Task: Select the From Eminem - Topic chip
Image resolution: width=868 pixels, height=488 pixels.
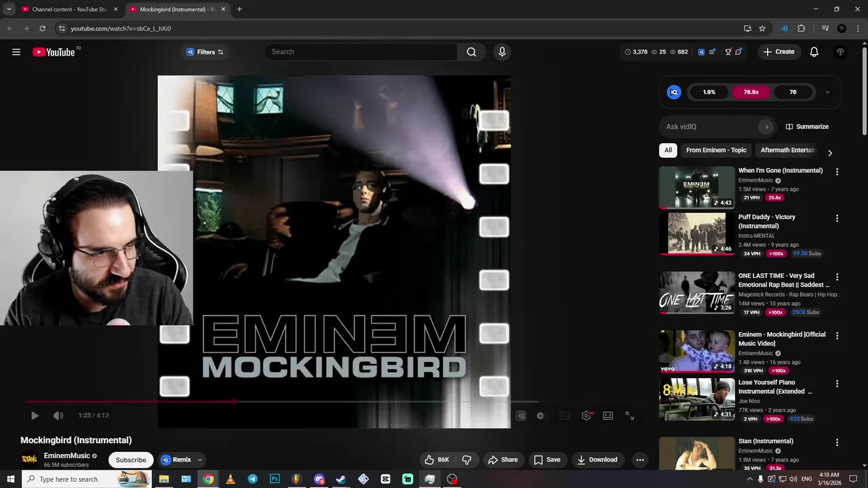Action: [716, 150]
